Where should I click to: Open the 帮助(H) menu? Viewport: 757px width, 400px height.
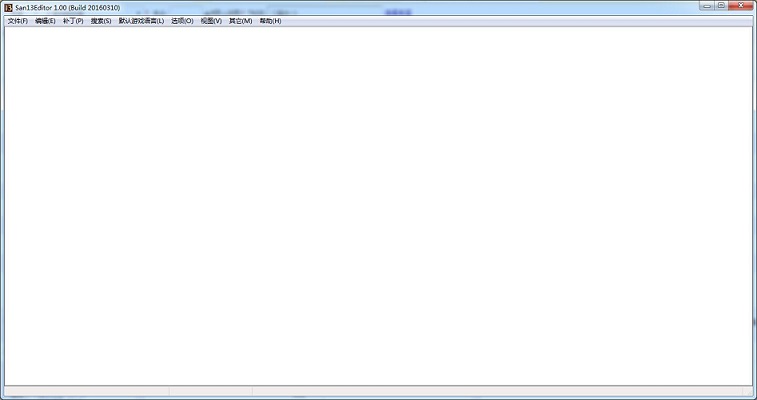pos(270,21)
